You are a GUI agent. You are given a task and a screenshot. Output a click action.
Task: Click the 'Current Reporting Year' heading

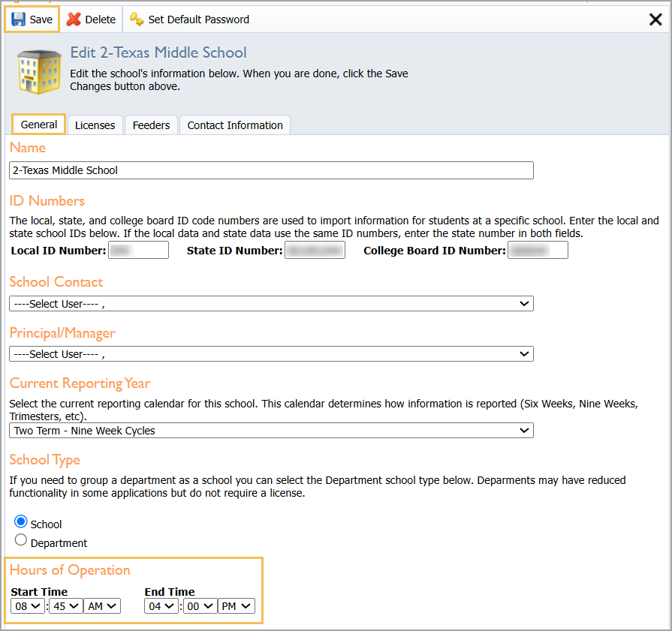(x=80, y=383)
